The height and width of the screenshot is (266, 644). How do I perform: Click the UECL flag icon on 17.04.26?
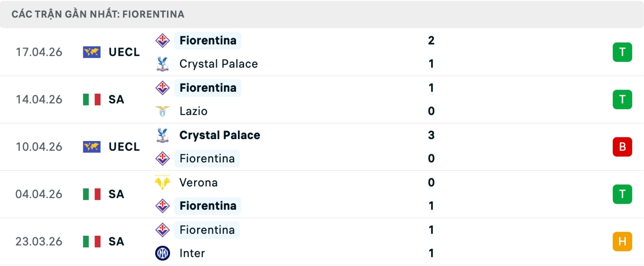click(x=92, y=52)
